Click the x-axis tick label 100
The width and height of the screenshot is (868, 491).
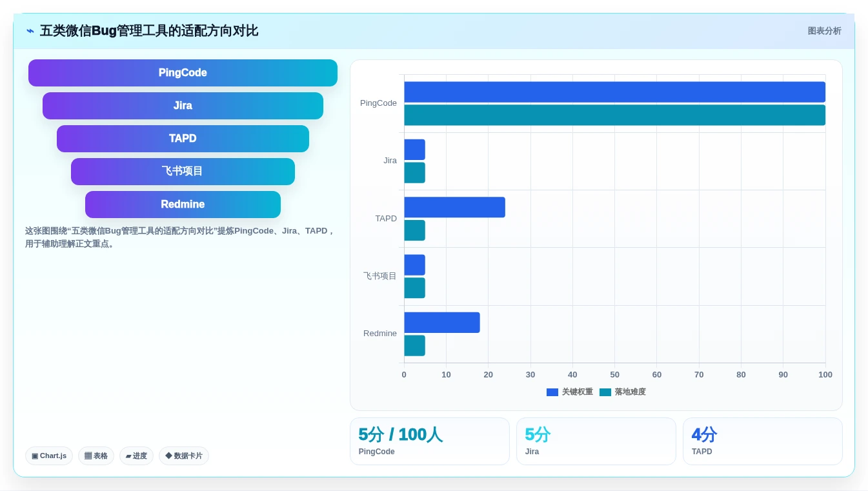click(825, 375)
